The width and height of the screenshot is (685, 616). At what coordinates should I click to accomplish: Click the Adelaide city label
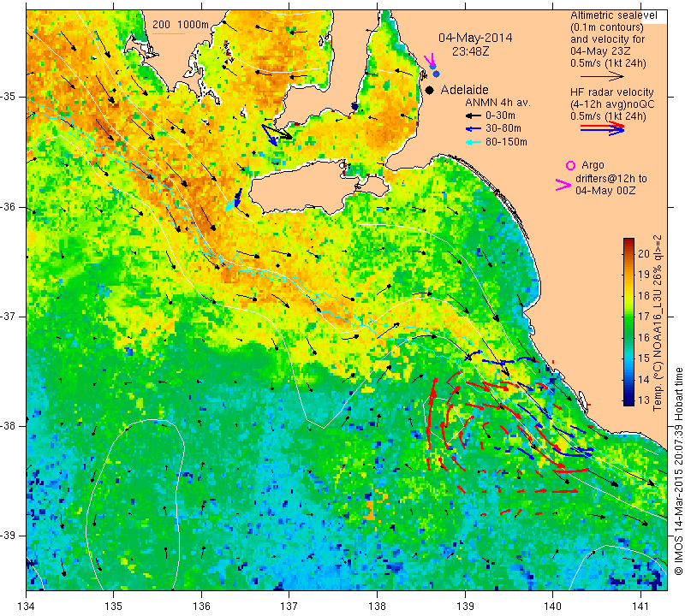click(464, 90)
